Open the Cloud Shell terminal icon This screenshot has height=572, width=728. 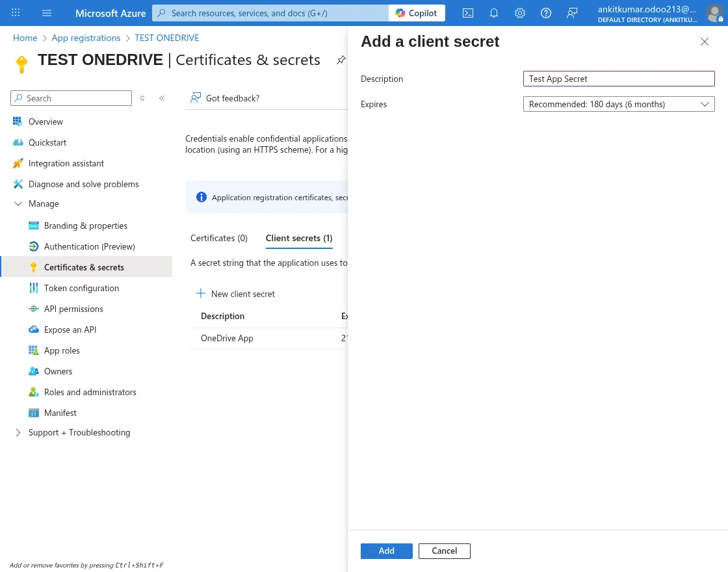point(467,13)
